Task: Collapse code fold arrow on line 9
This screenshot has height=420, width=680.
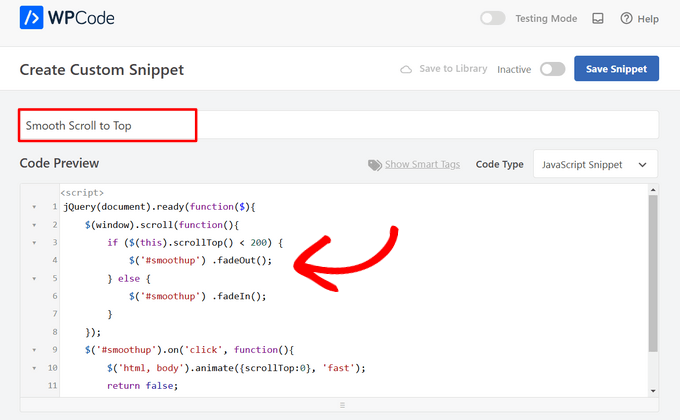Action: (34, 350)
